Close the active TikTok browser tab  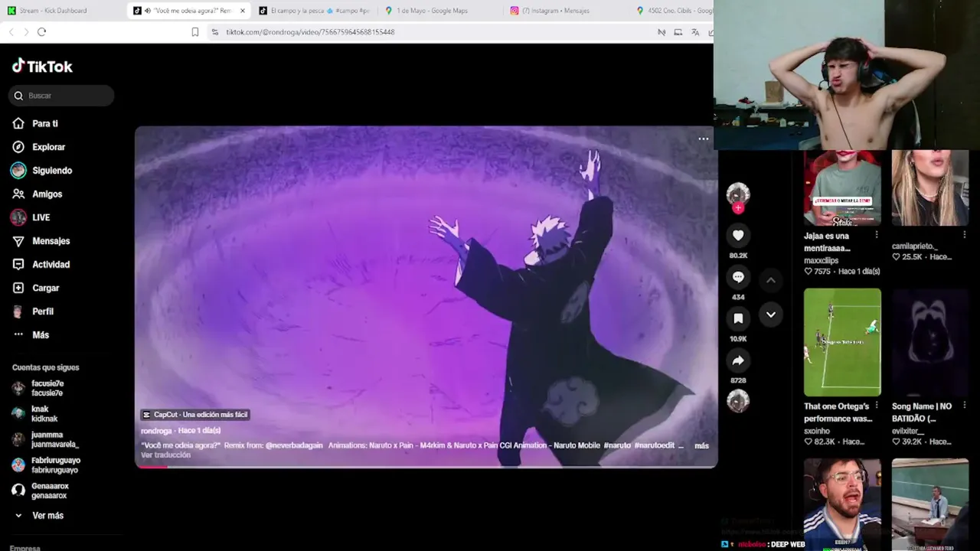point(243,11)
